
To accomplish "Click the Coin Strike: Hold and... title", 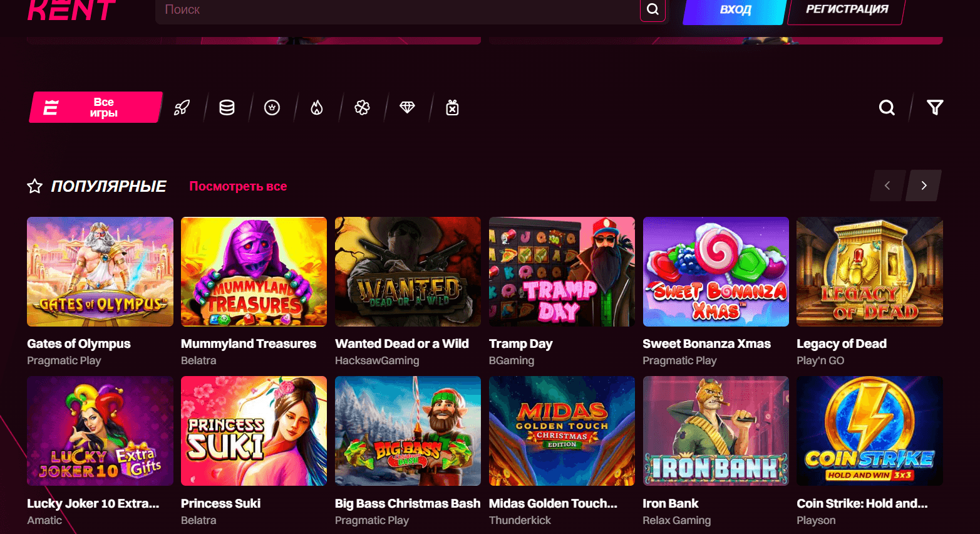I will click(862, 503).
